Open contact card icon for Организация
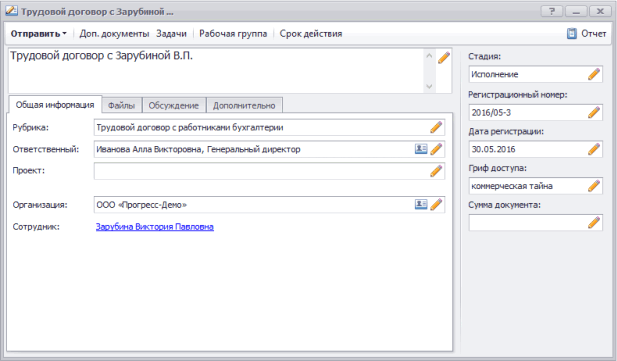Viewport: 617px width, 361px height. [x=421, y=204]
